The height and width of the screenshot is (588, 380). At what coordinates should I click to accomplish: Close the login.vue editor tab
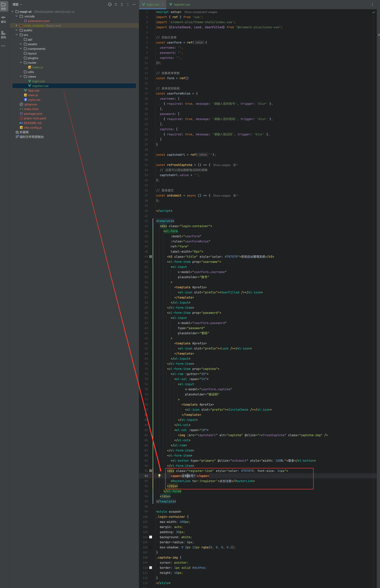click(163, 4)
